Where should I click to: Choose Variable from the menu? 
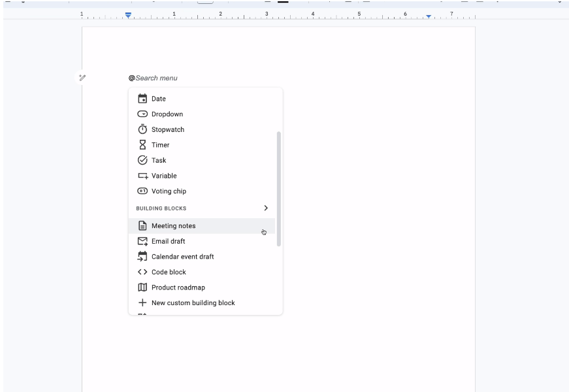202,176
